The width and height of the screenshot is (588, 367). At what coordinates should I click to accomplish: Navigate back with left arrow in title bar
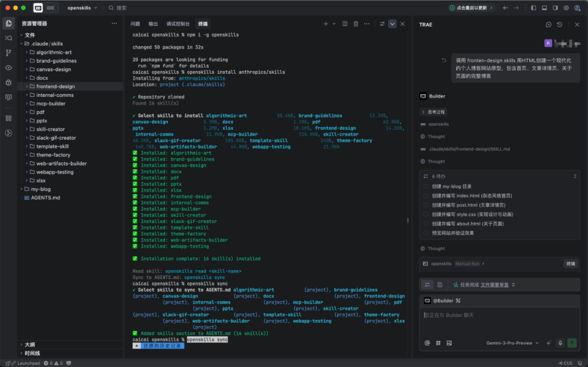pos(505,8)
